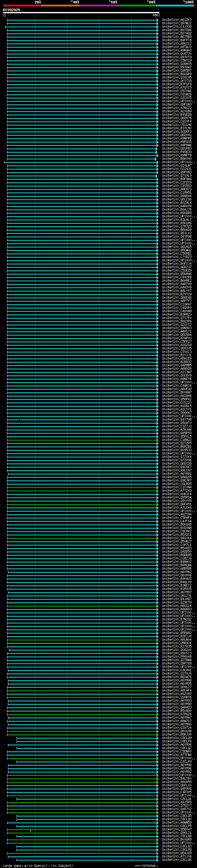Select the red ~20% color legend segment
Viewport: 197px width, 868px height.
tap(22, 6)
